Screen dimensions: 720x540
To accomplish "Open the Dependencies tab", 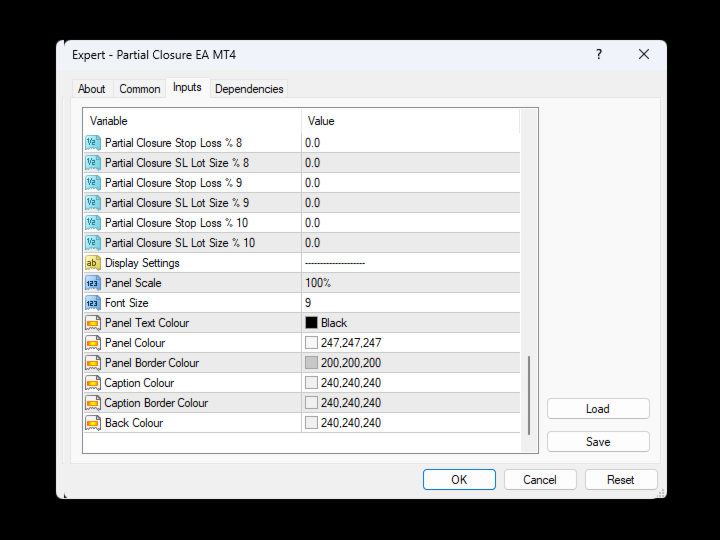I will 249,89.
